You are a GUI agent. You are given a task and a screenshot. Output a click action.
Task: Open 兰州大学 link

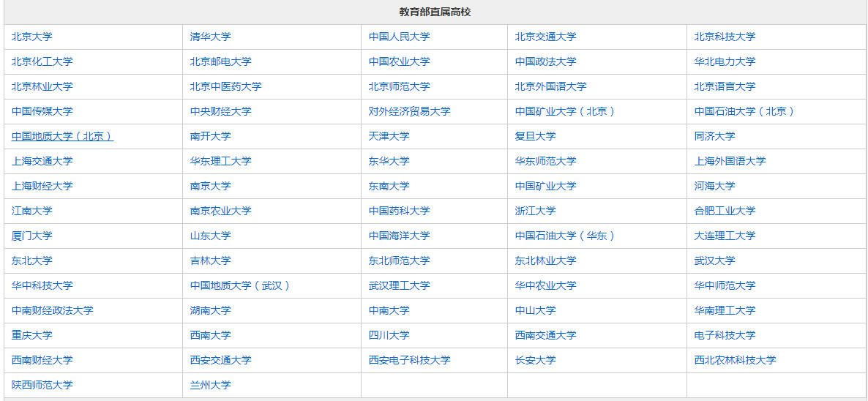210,386
